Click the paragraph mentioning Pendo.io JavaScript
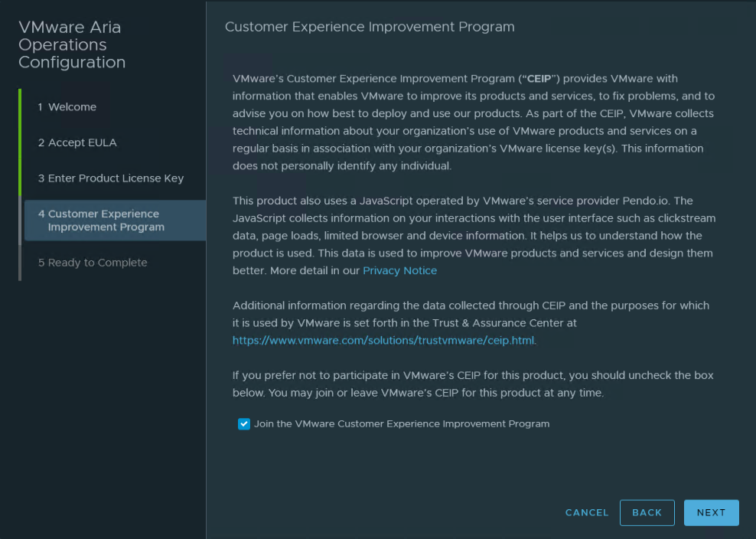 474,236
